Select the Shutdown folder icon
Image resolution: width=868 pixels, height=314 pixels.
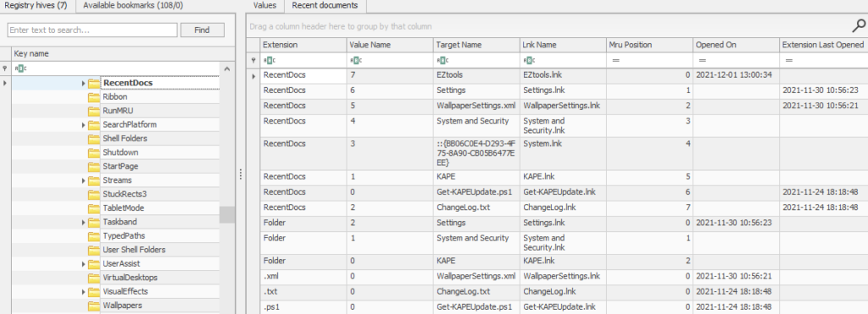(x=93, y=152)
